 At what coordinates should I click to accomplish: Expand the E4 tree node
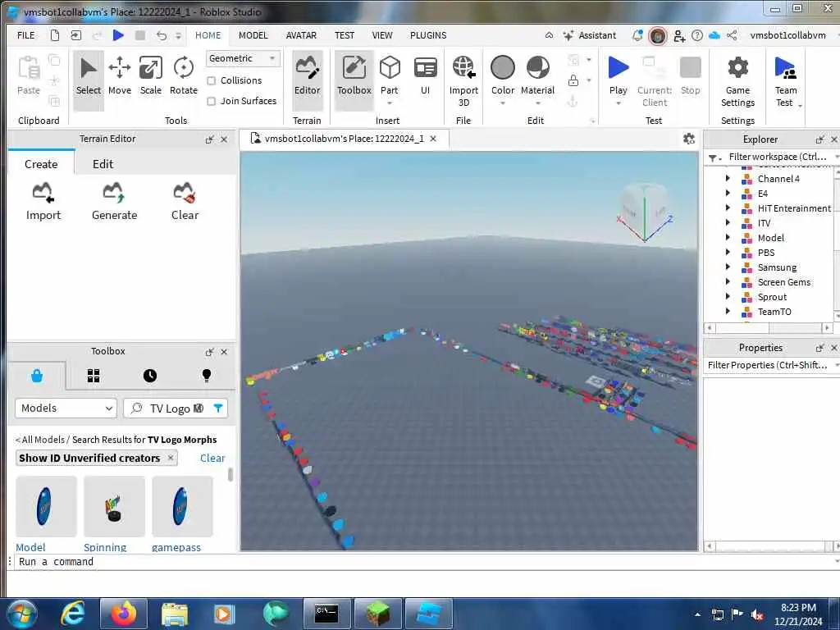click(x=728, y=193)
